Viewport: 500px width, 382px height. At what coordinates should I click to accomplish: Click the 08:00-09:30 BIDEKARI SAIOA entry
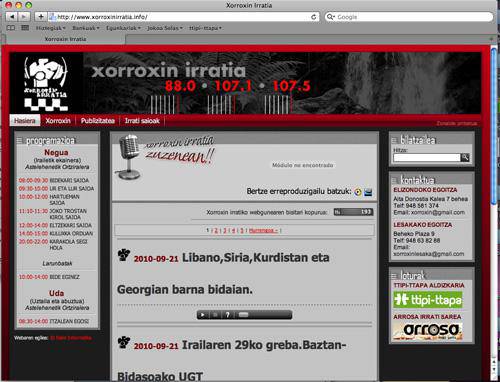(54, 180)
